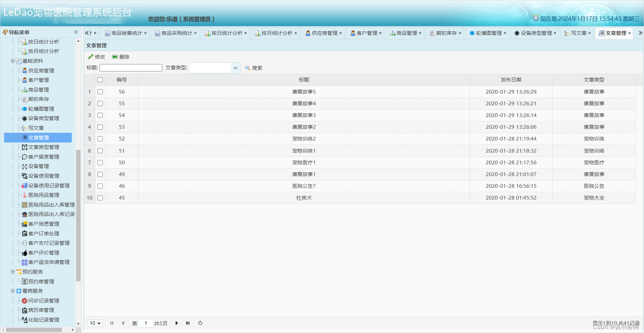Jump to the last page arrow
The height and width of the screenshot is (333, 644).
188,323
